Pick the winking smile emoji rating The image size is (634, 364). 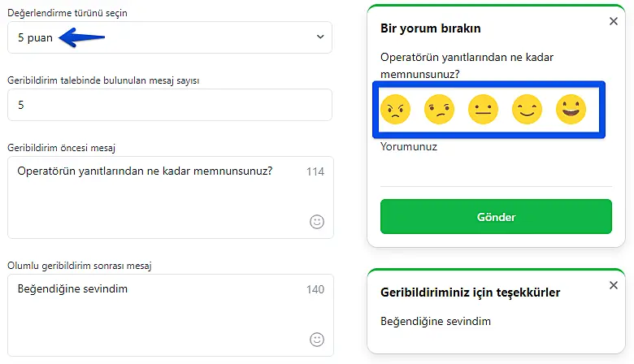coord(527,109)
